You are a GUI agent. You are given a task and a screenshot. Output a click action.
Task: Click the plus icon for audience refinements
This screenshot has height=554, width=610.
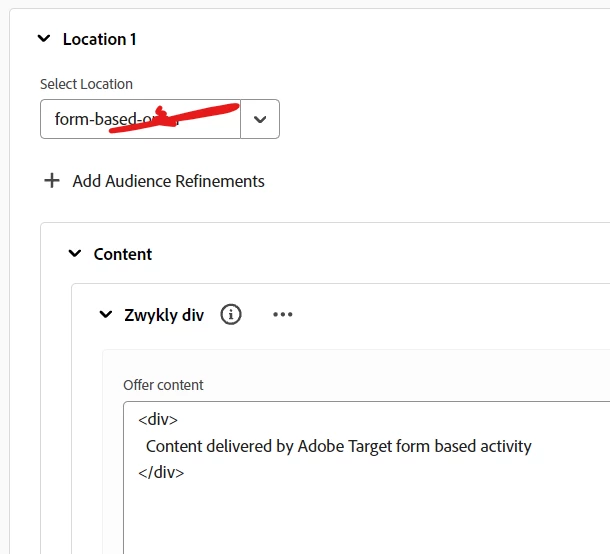point(52,181)
